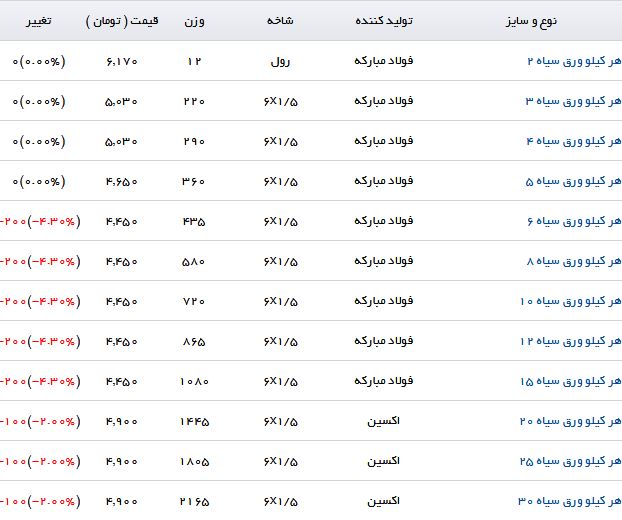Screen dimensions: 622x520
Task: Open the link 'هر کیلو ورق سیاه ۶'
Action: (574, 221)
